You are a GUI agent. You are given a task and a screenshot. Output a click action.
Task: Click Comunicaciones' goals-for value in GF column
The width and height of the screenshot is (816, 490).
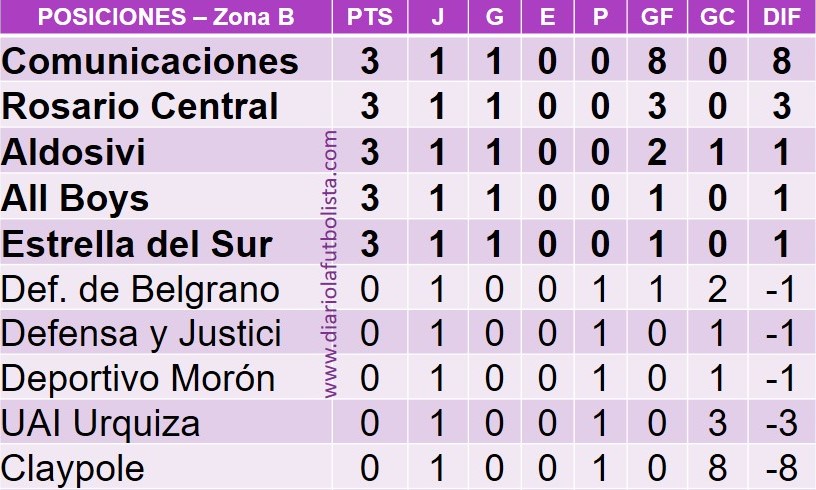pyautogui.click(x=657, y=61)
